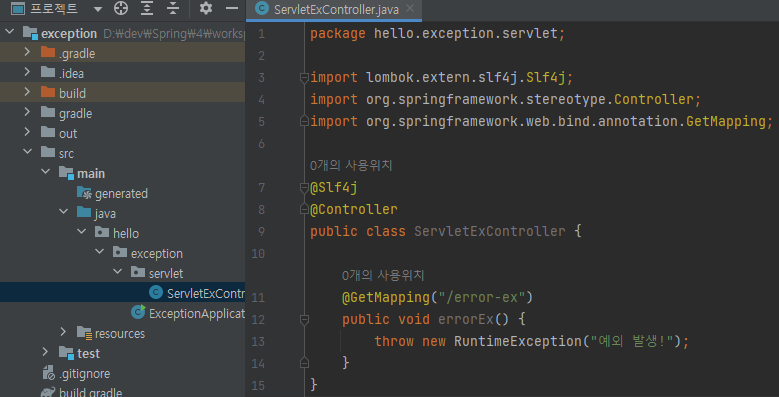
Task: Click "/error-ex" mapping string
Action: pos(481,297)
